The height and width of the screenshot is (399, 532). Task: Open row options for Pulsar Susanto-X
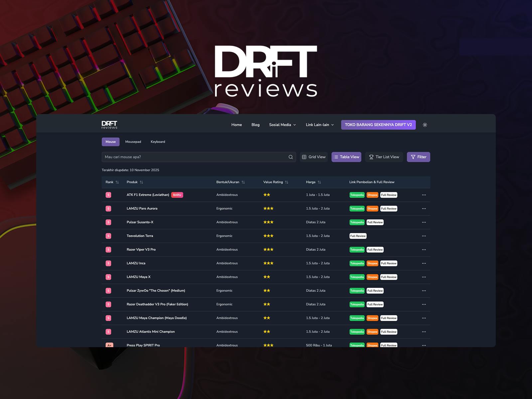click(x=424, y=222)
